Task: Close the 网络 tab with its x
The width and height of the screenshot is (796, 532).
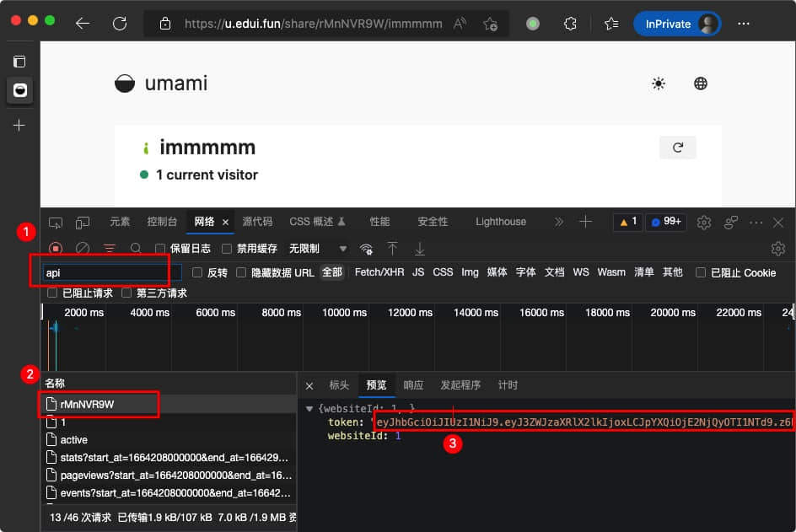Action: coord(225,222)
